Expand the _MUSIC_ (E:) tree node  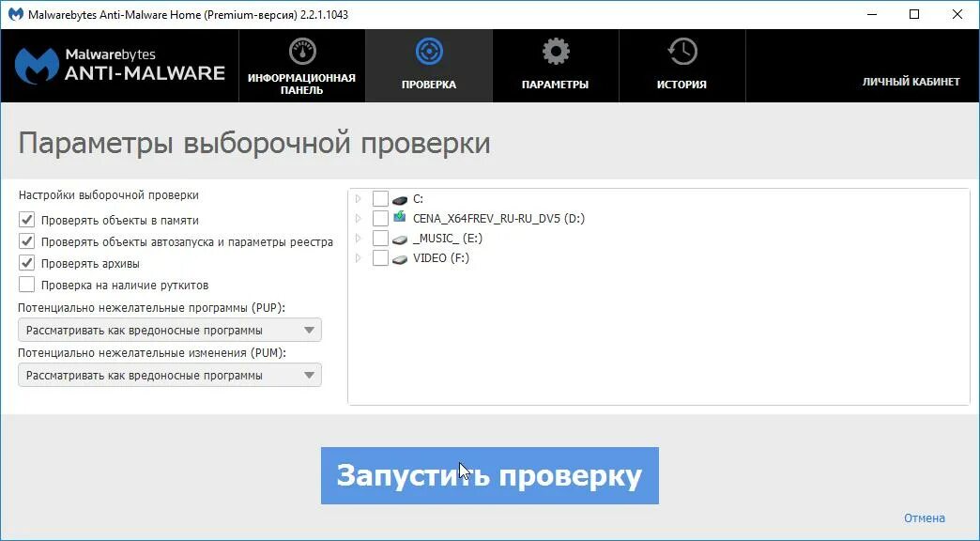(359, 239)
